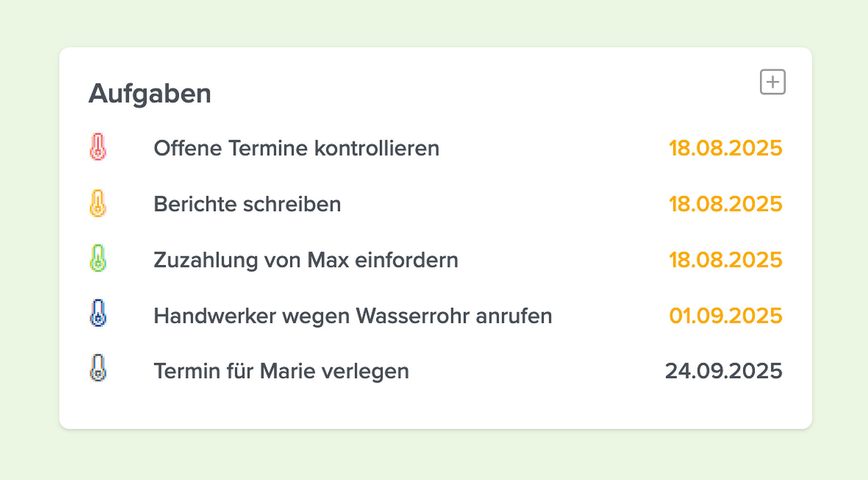Screen dimensions: 868x480
Task: Click the Aufgaben heading
Action: 150,94
